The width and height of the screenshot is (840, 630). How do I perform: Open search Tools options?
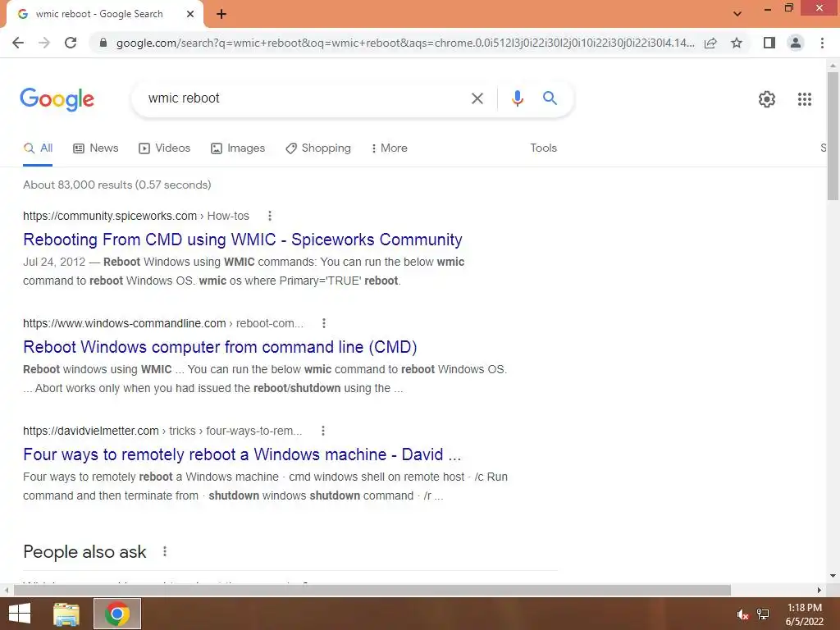tap(543, 148)
